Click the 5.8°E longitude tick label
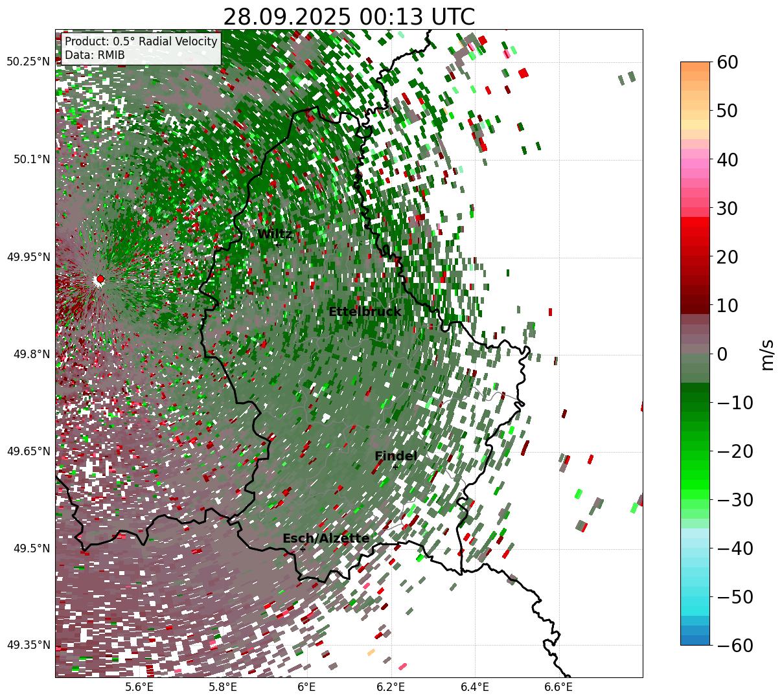 pyautogui.click(x=223, y=687)
